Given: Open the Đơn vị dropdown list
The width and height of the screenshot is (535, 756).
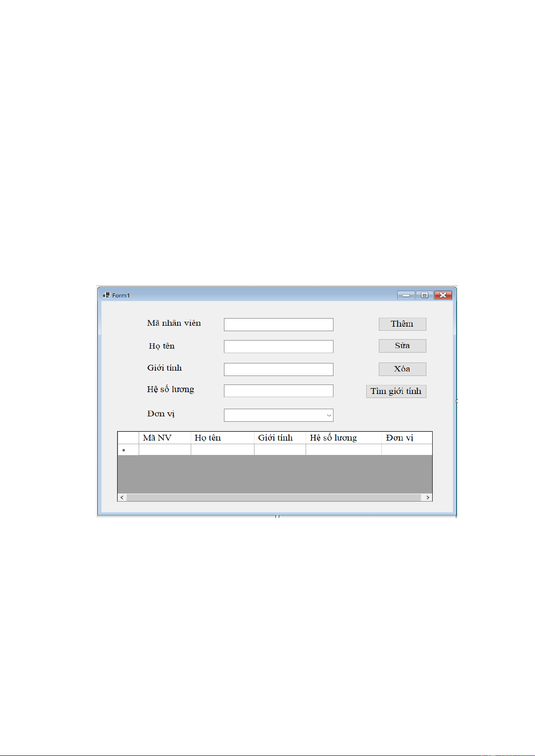Looking at the screenshot, I should 329,415.
